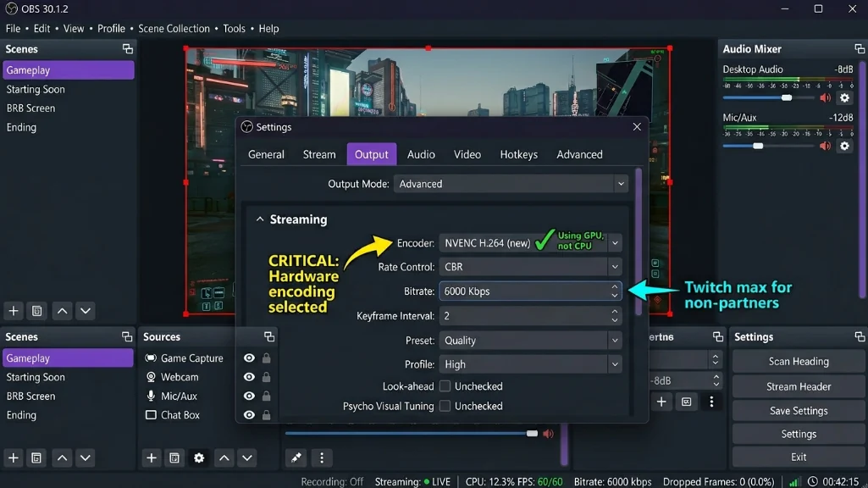Viewport: 868px width, 488px height.
Task: Remove the selected source
Action: pyautogui.click(x=174, y=458)
